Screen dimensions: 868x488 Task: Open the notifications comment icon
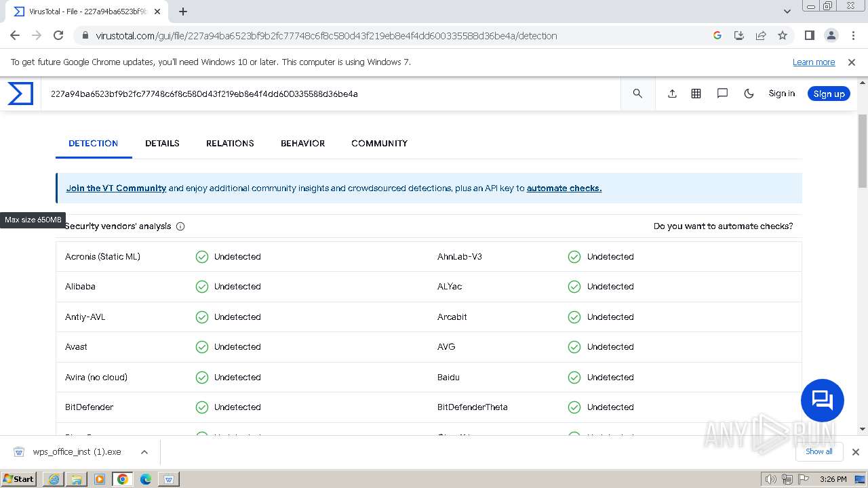(x=722, y=94)
